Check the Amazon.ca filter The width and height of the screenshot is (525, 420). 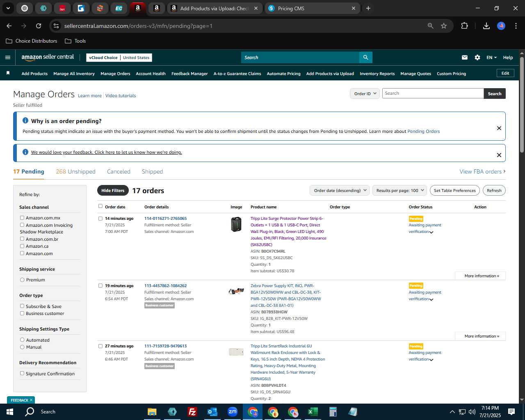pos(22,246)
